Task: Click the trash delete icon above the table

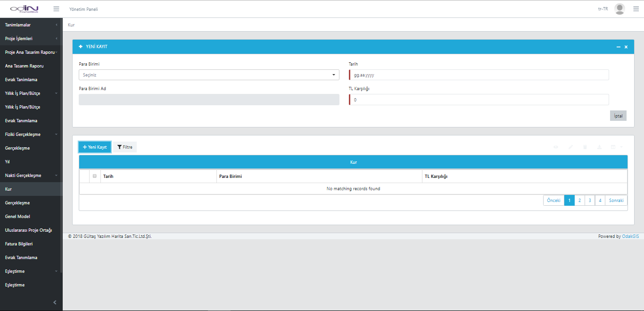Action: [585, 147]
